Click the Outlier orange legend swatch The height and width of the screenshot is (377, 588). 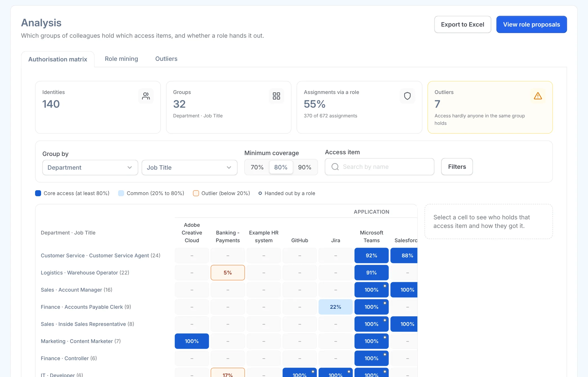196,193
